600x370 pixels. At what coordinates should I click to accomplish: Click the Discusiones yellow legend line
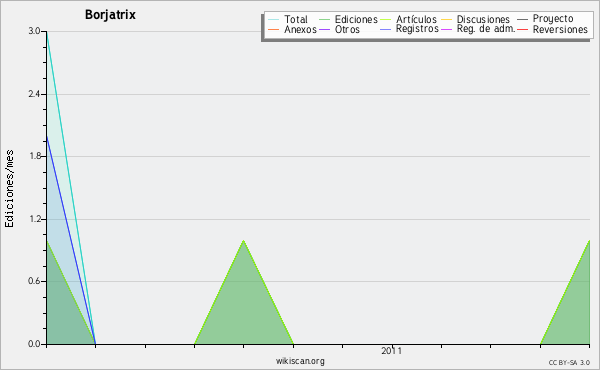click(447, 19)
